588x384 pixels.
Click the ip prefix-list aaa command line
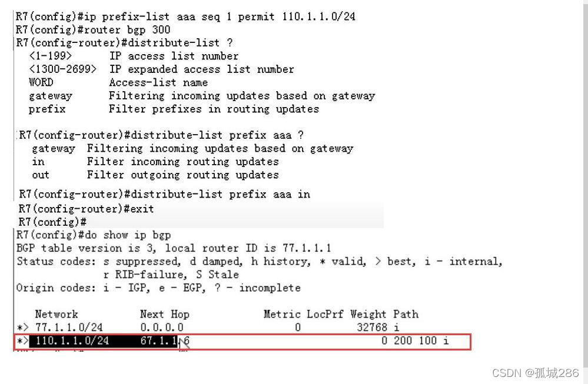[185, 16]
